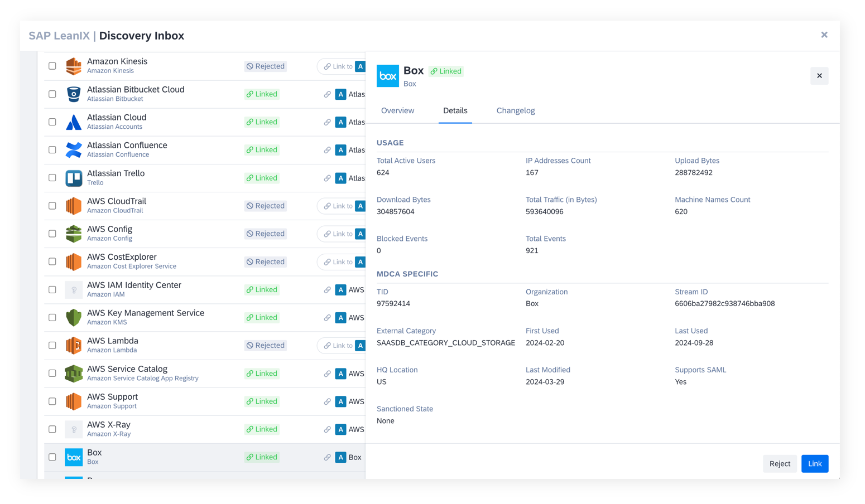
Task: Select the Atlassian Bitbucket Cloud checkbox
Action: pyautogui.click(x=52, y=94)
